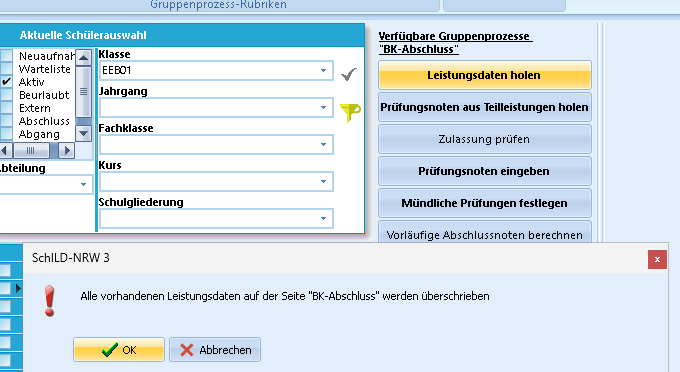Screen dimensions: 680x372
Task: Click the status list scroll up arrow
Action: 83,57
